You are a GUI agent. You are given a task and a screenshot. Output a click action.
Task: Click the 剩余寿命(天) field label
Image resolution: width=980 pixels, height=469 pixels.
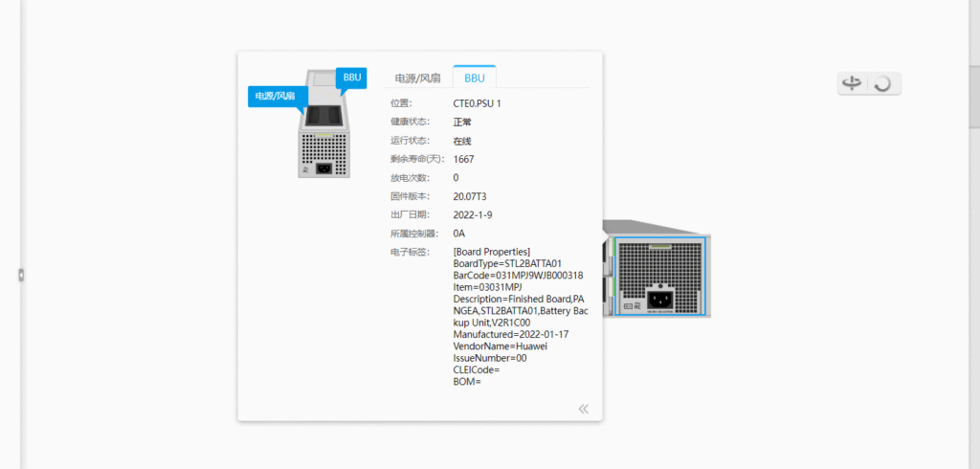click(x=417, y=160)
